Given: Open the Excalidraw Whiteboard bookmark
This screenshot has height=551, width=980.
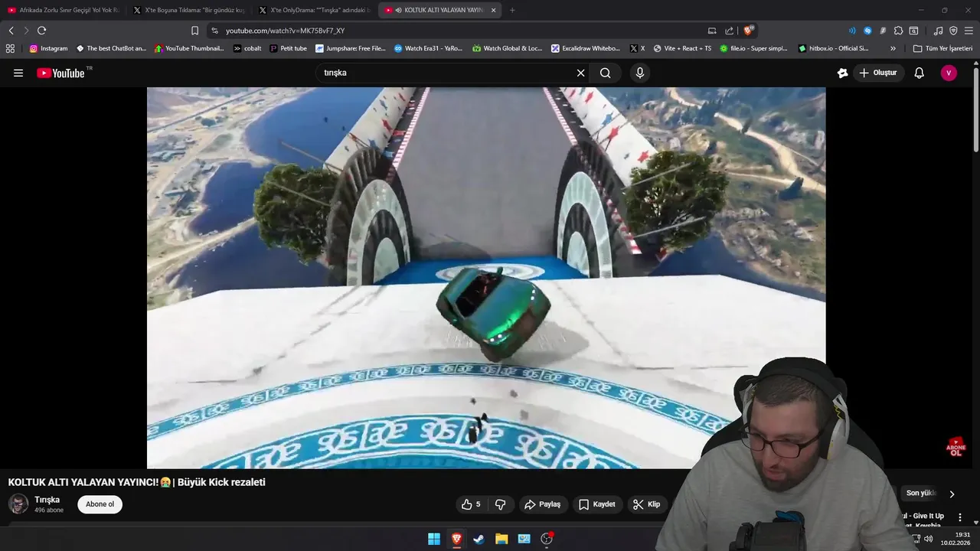Looking at the screenshot, I should 586,48.
